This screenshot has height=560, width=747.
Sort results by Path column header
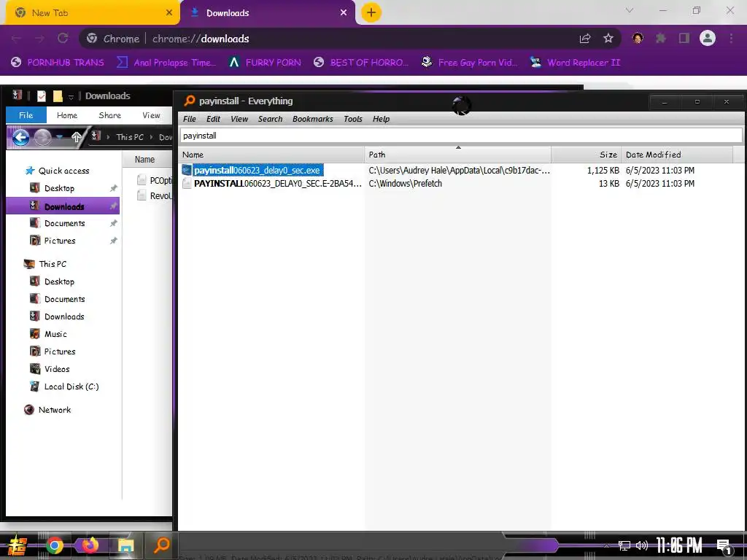(x=458, y=155)
